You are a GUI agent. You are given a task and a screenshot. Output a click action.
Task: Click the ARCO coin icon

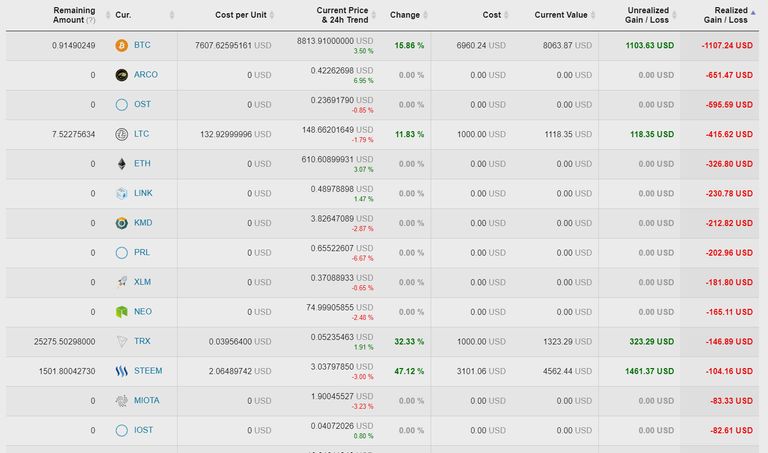[x=121, y=75]
